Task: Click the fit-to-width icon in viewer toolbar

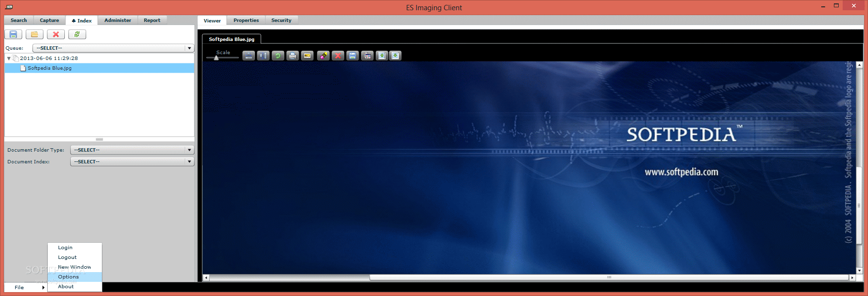Action: click(x=249, y=56)
